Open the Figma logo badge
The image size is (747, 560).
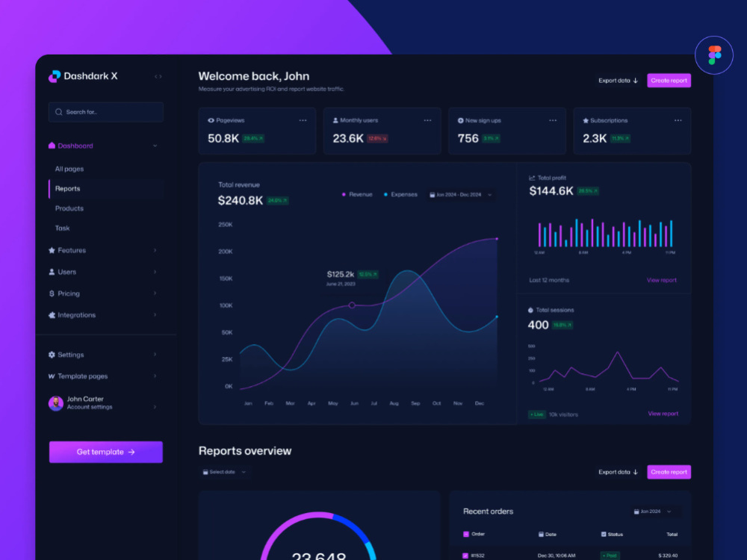coord(713,55)
